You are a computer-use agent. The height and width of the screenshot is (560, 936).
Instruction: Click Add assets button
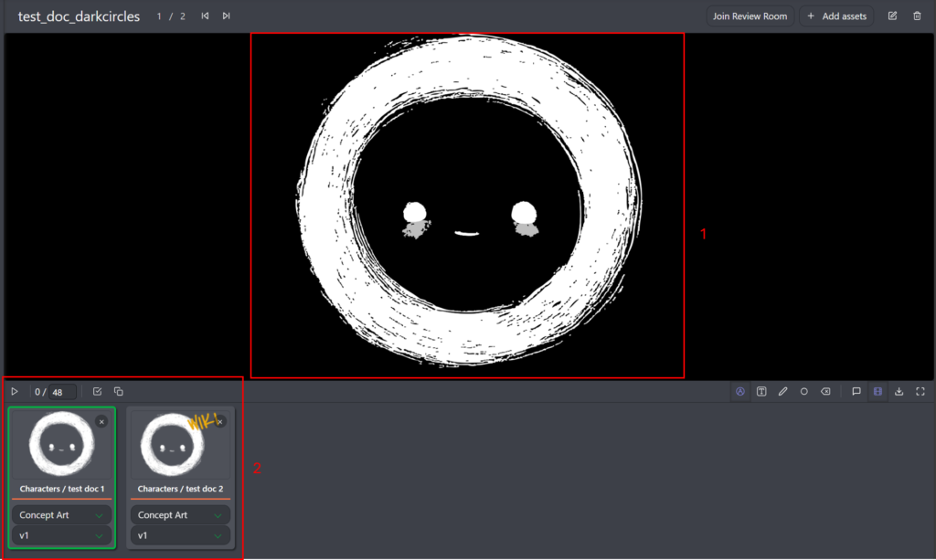836,16
